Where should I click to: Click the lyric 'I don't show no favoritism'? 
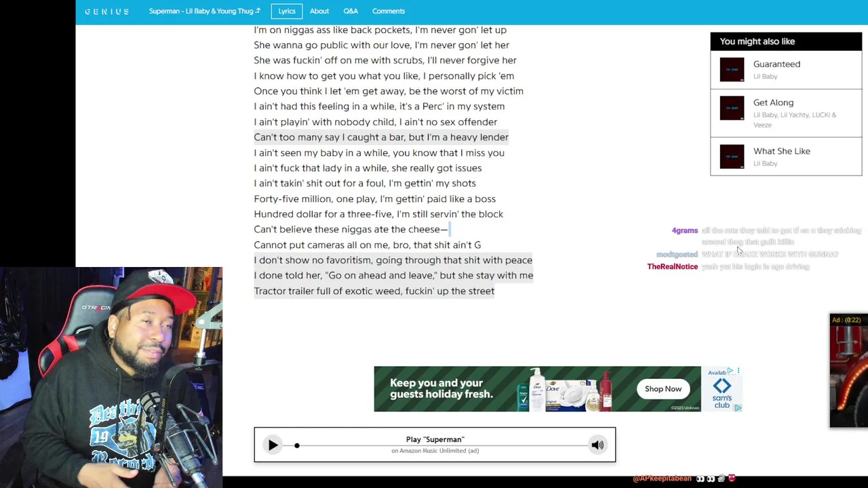point(393,260)
